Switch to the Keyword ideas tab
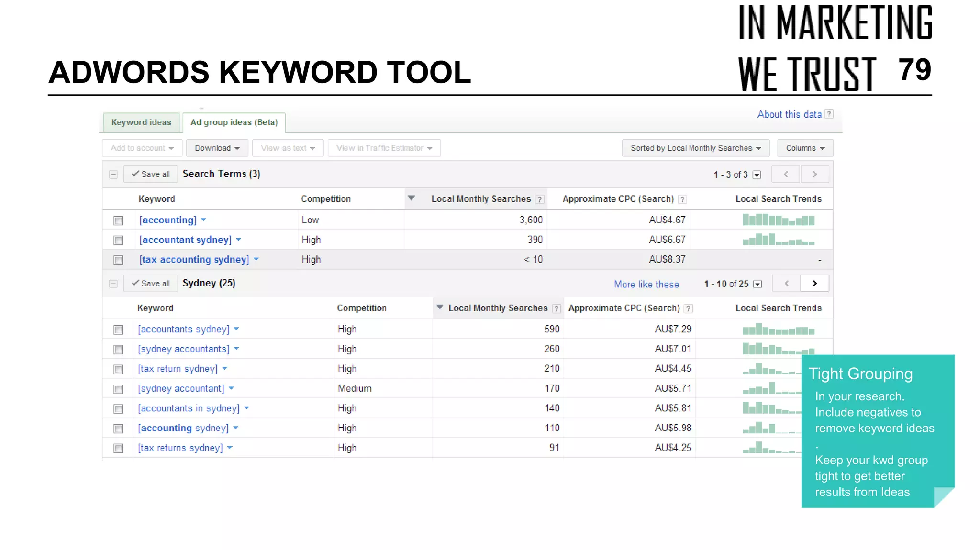 pyautogui.click(x=141, y=122)
